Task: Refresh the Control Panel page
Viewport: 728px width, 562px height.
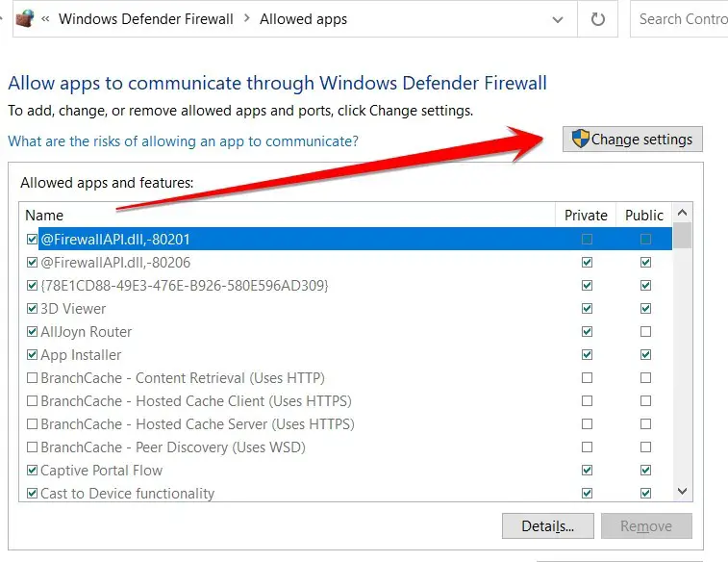Action: coord(597,19)
